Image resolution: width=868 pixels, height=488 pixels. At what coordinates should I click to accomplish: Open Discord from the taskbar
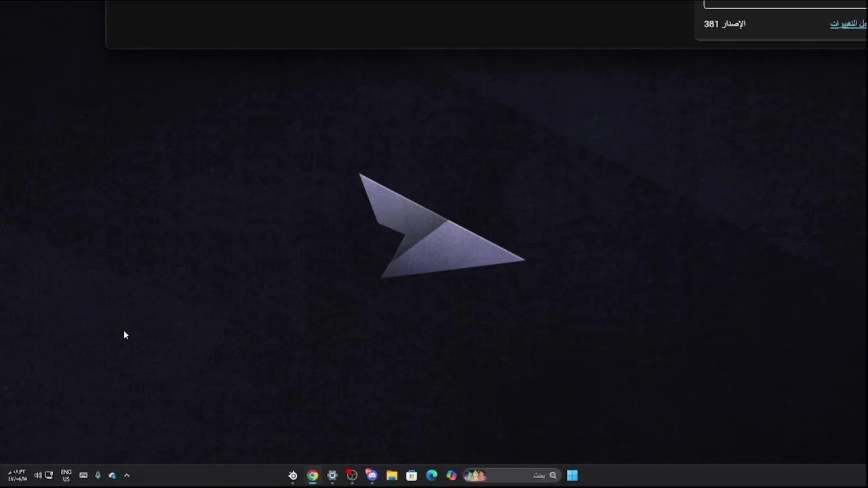click(372, 475)
